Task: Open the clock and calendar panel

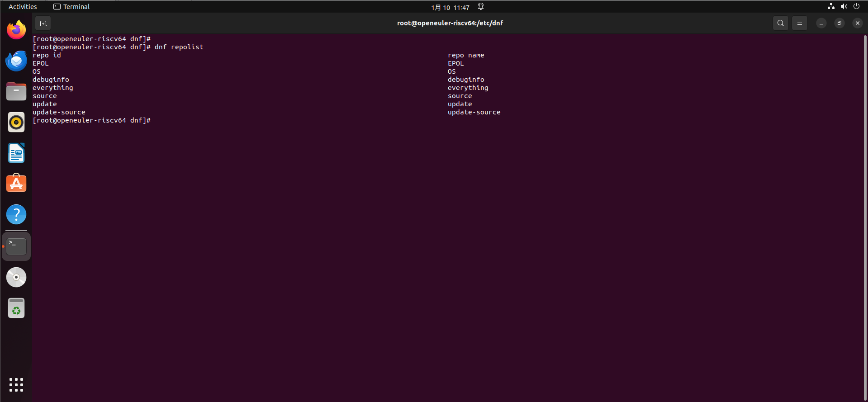Action: [450, 7]
